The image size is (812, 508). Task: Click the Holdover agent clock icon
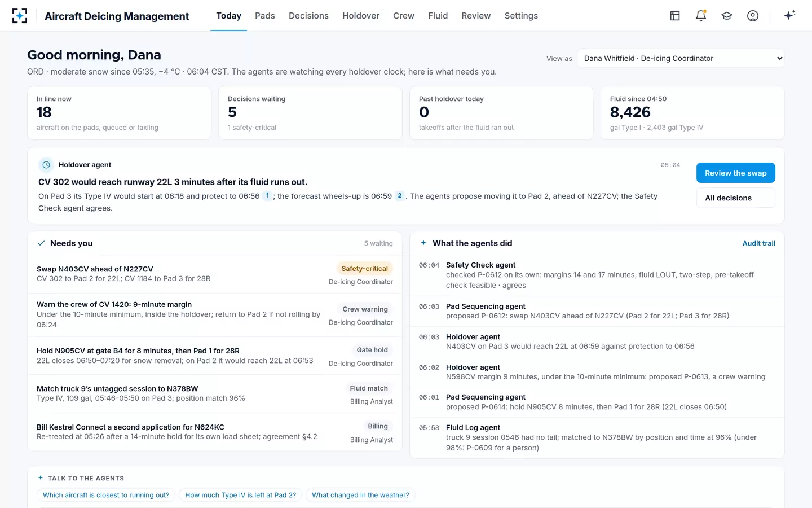[46, 165]
